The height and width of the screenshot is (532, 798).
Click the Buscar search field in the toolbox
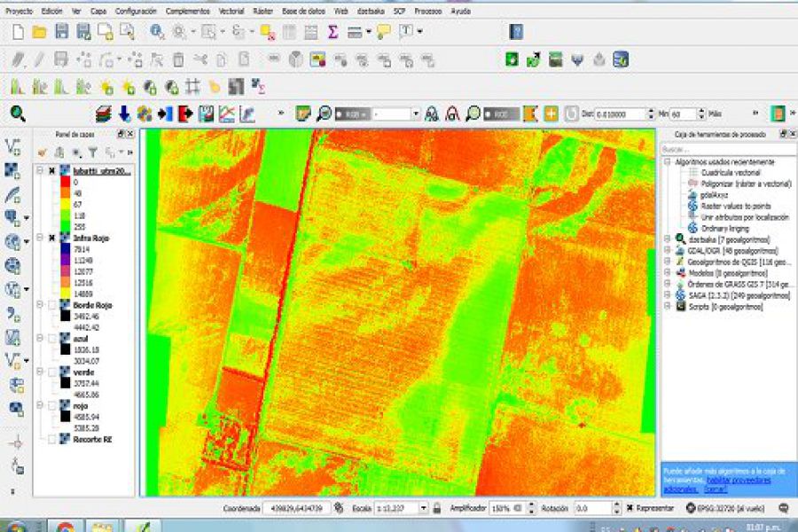point(728,150)
